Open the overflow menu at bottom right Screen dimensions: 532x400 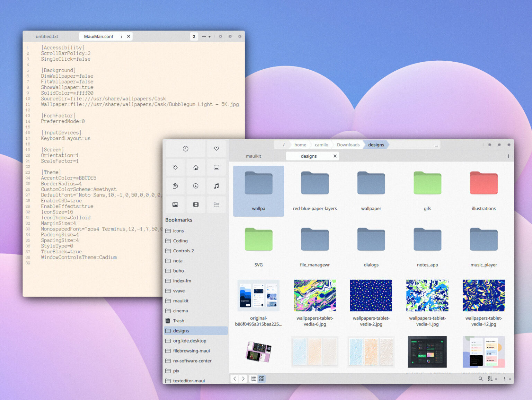(x=505, y=379)
